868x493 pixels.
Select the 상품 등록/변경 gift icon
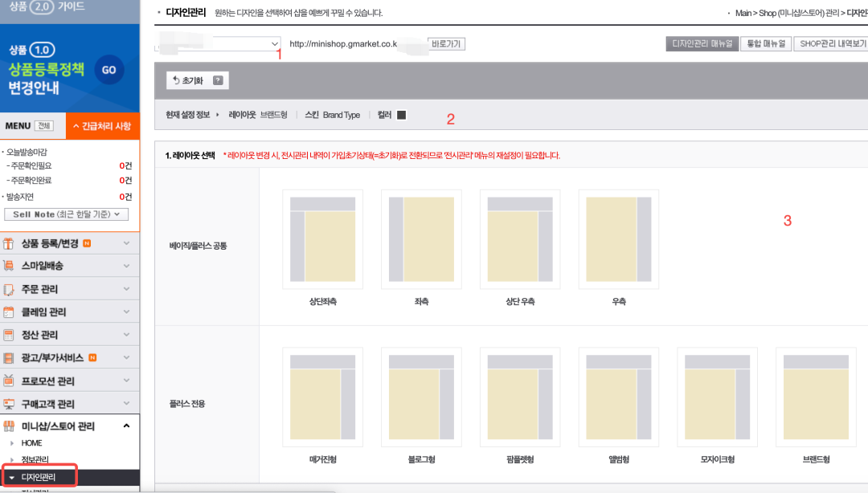pyautogui.click(x=10, y=242)
